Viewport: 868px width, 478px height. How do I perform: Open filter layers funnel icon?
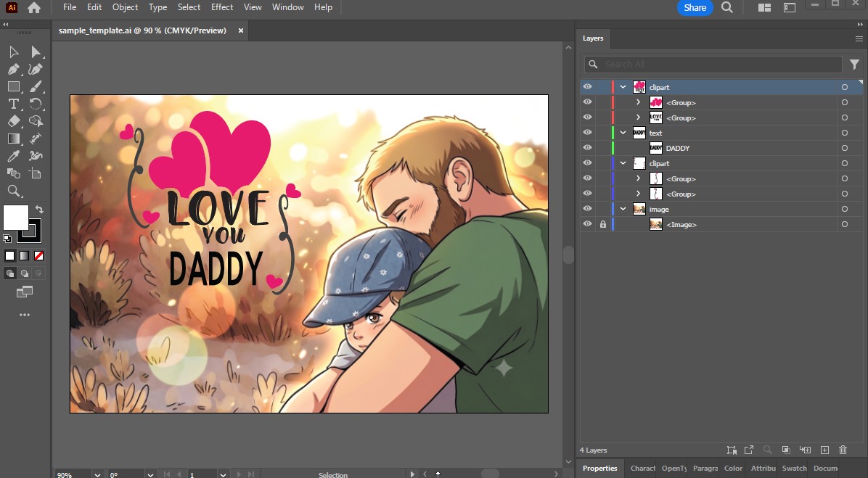[x=854, y=64]
